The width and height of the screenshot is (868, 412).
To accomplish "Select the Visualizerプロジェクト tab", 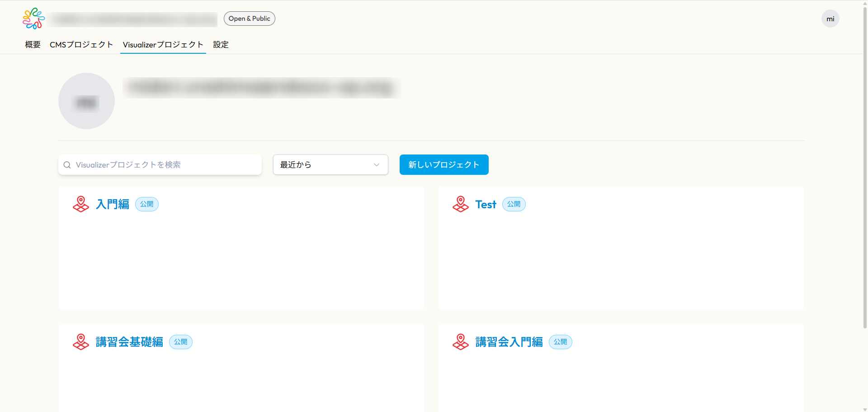I will tap(163, 45).
